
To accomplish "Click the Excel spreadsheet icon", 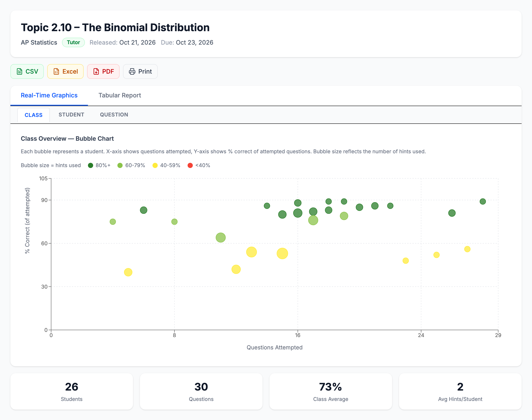I will (x=56, y=72).
